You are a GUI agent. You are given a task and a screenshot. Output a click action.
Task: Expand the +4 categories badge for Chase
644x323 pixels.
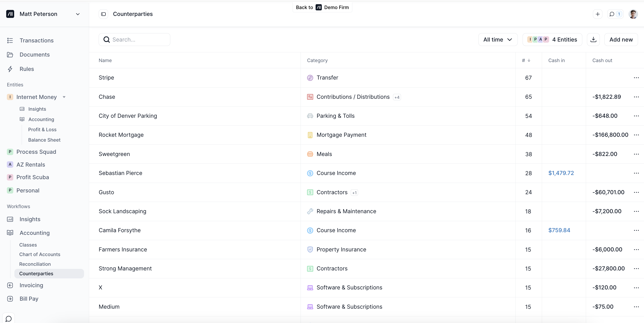click(397, 97)
